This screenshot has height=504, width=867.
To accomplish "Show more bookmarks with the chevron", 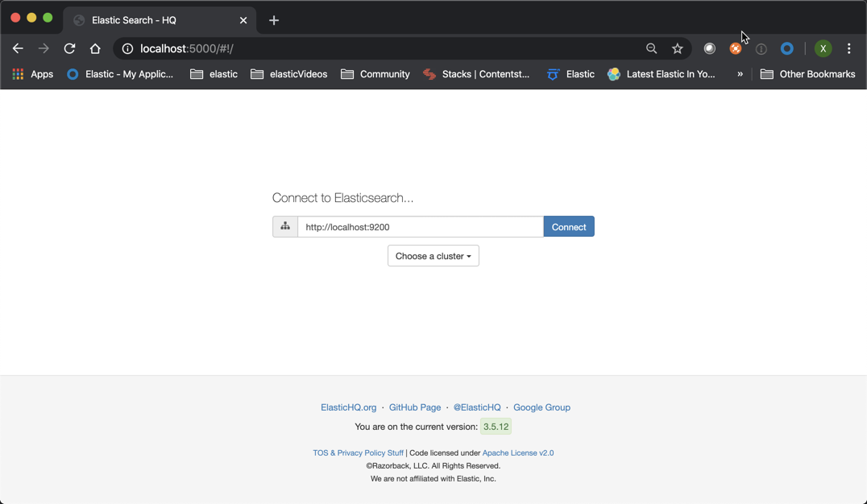I will pyautogui.click(x=740, y=74).
